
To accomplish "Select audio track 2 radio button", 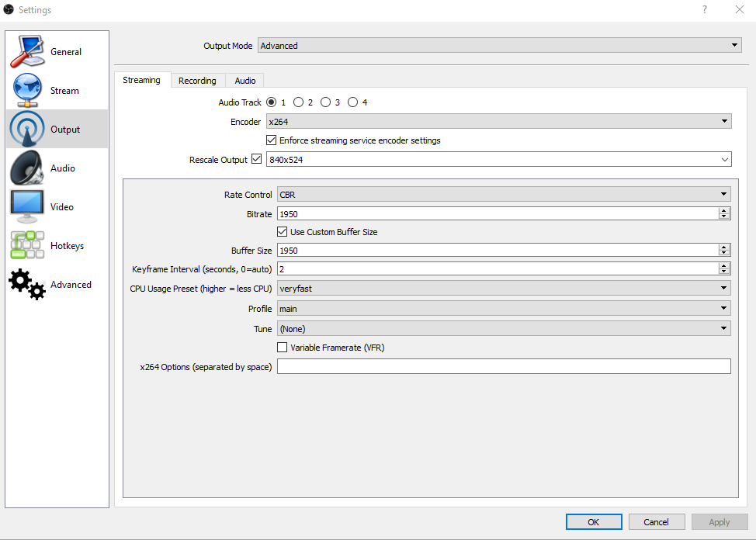I will 299,102.
